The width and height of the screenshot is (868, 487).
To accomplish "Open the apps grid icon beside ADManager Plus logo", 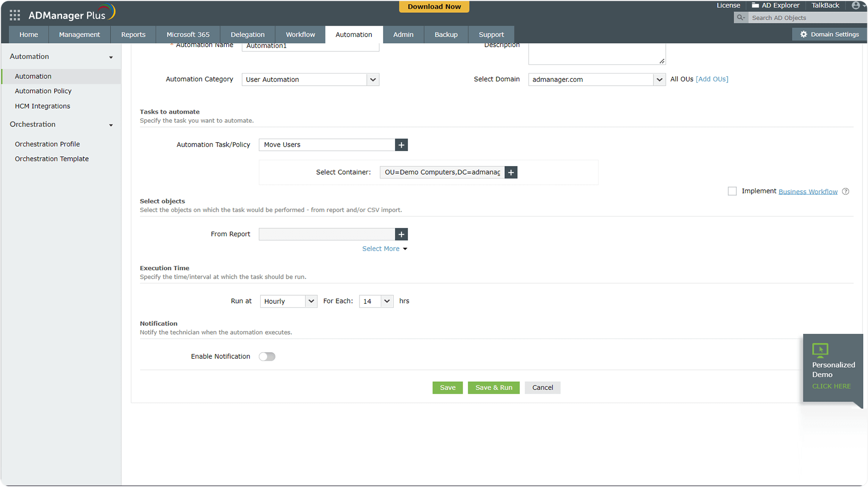I will pyautogui.click(x=14, y=15).
